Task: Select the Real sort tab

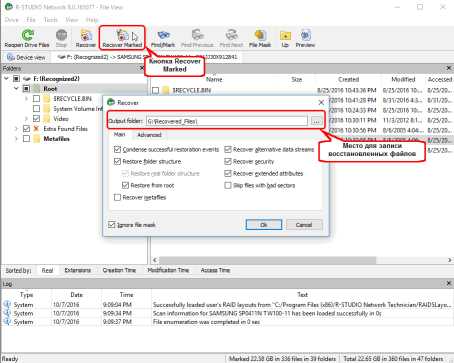Action: tap(47, 270)
